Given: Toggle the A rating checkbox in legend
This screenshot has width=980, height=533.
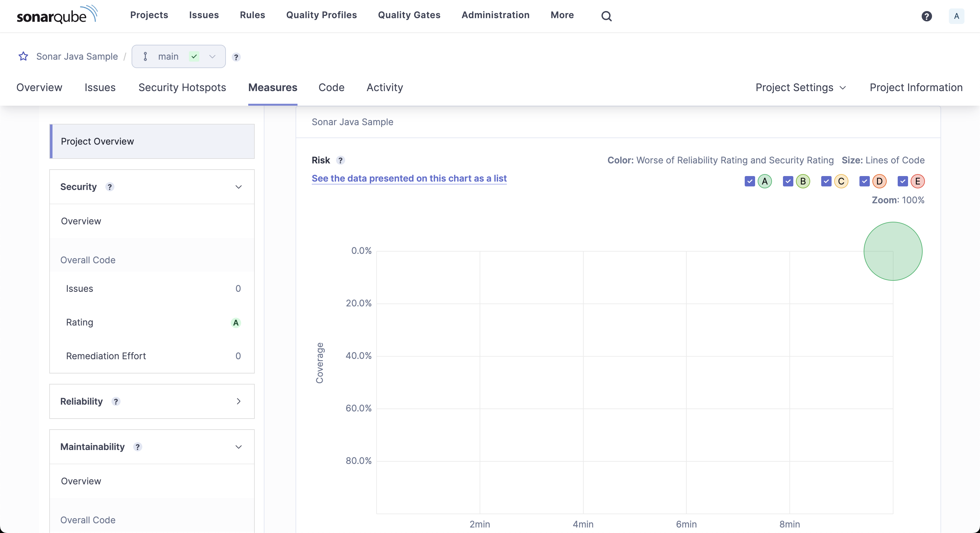Looking at the screenshot, I should [x=751, y=181].
